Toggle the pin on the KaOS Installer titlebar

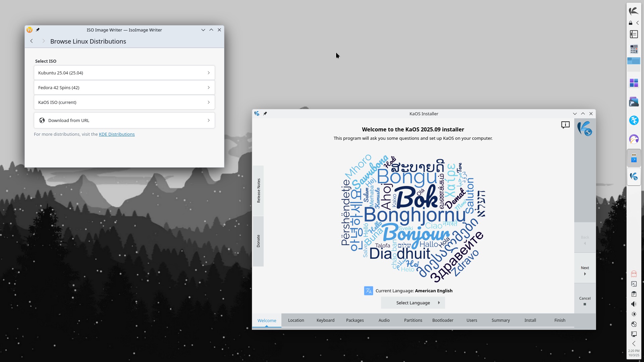tap(265, 114)
